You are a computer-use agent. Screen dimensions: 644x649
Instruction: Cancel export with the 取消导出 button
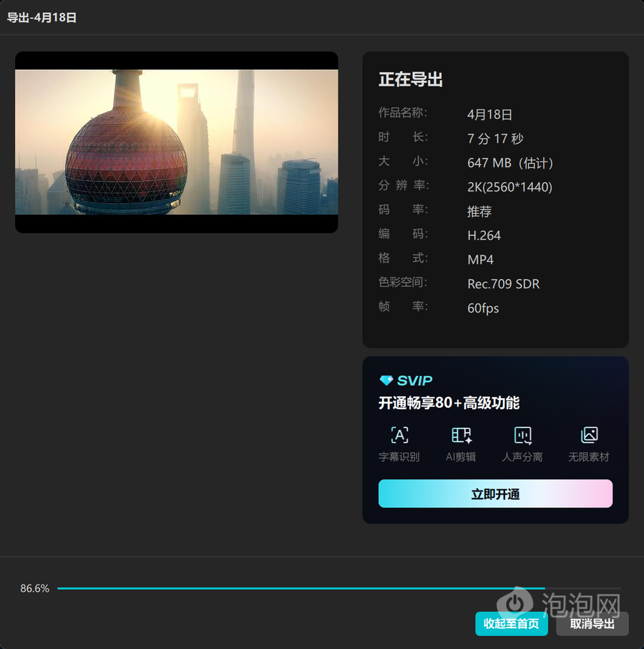(592, 624)
